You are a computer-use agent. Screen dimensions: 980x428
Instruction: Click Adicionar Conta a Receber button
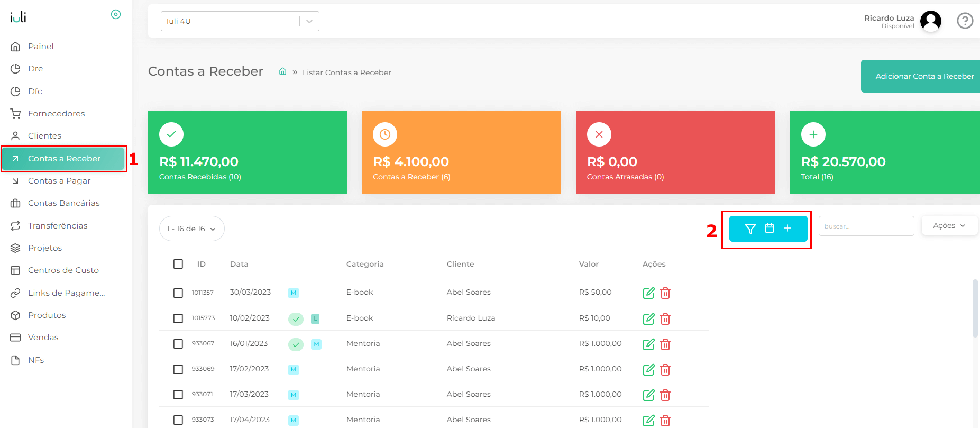tap(924, 76)
